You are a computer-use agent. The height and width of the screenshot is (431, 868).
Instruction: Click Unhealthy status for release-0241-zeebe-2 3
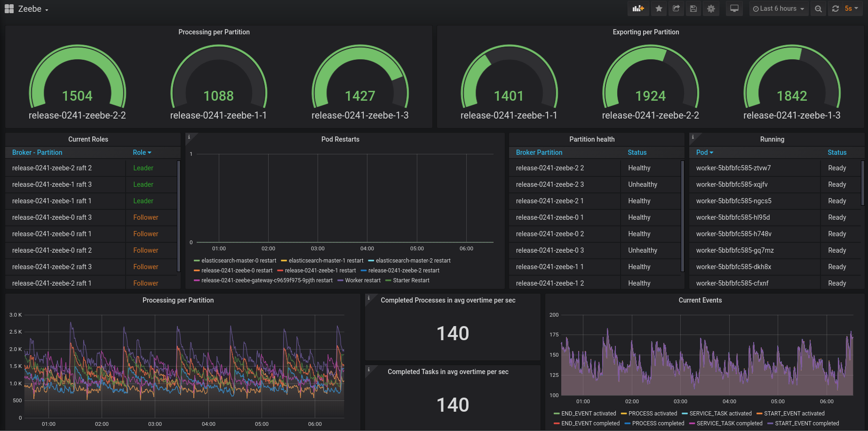[x=643, y=184]
